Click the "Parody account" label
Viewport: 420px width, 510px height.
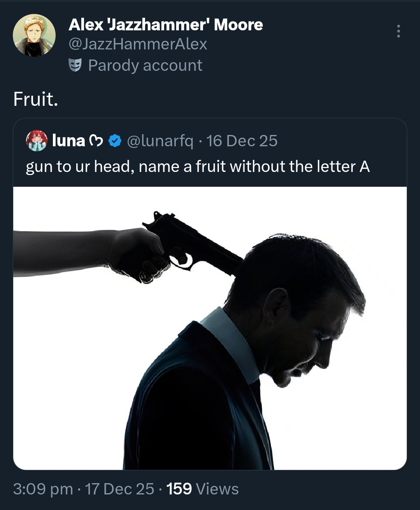pos(145,65)
